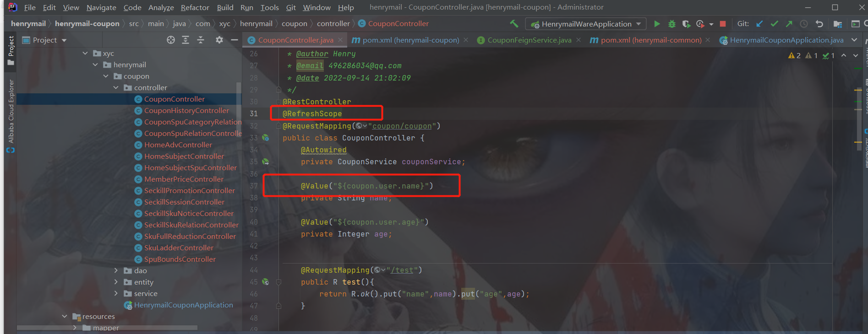The height and width of the screenshot is (334, 868).
Task: Push commits with Git green arrow
Action: 789,24
